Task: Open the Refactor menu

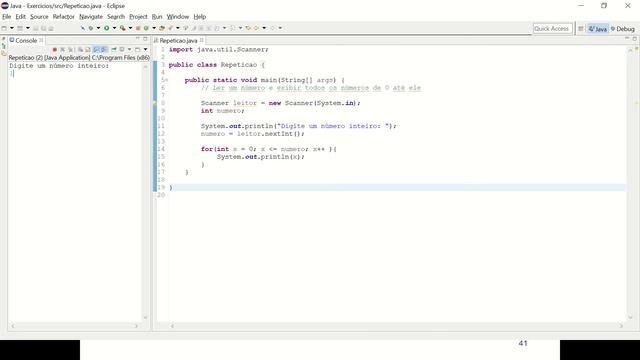Action: (x=64, y=17)
